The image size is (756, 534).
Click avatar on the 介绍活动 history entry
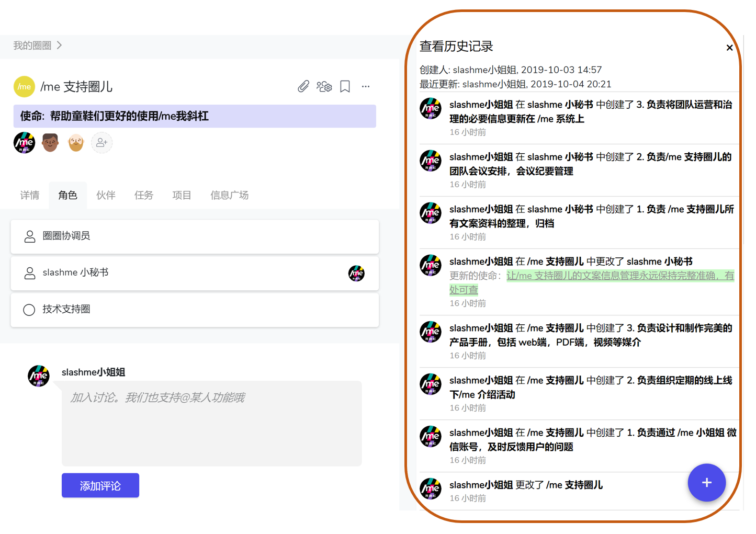click(x=431, y=384)
